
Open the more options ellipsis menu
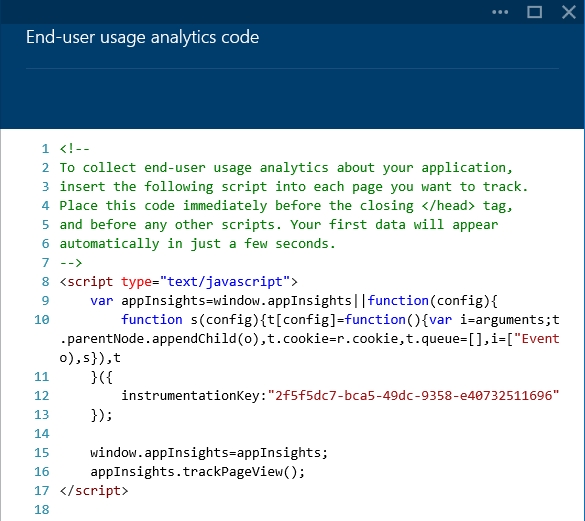[x=500, y=12]
